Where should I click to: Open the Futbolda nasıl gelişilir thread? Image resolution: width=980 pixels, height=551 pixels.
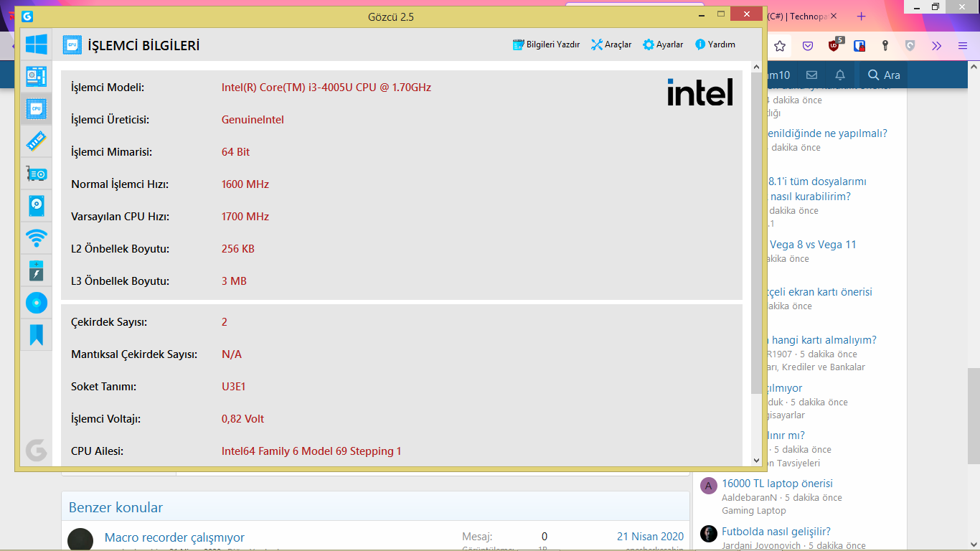(x=776, y=532)
